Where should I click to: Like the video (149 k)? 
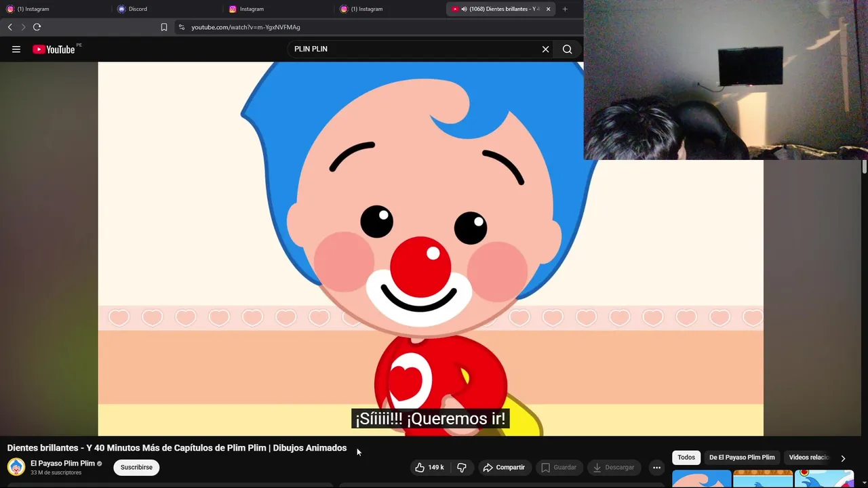click(429, 468)
